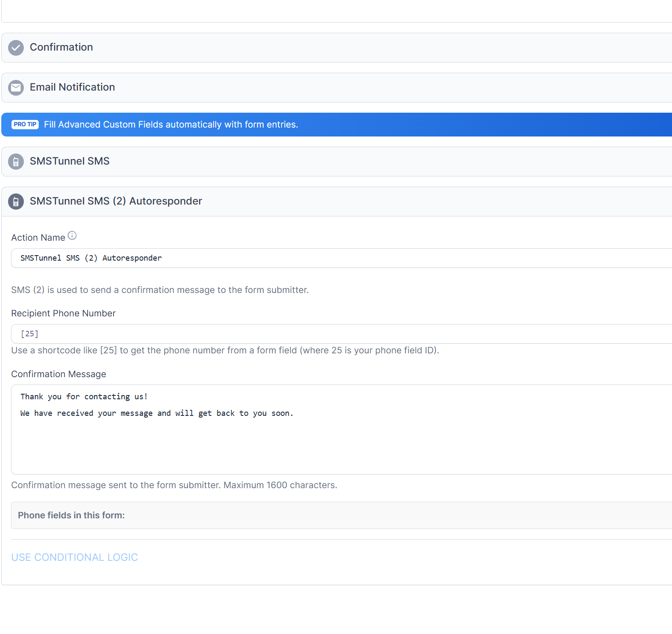This screenshot has height=634, width=672.
Task: Click the 'Use a shortcode like [25]' hint
Action: pos(225,350)
